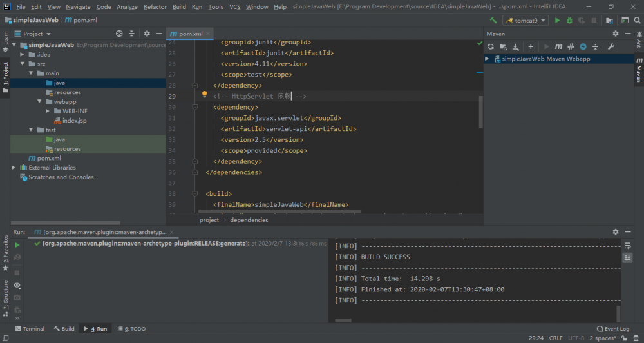Open Project panel gear settings
The height and width of the screenshot is (343, 644).
click(x=147, y=34)
